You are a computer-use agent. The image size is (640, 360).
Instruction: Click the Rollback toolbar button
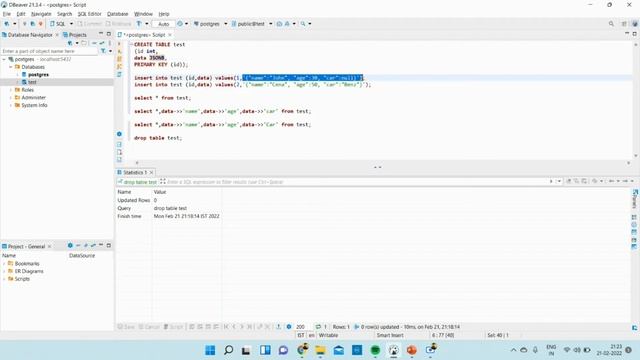point(118,24)
